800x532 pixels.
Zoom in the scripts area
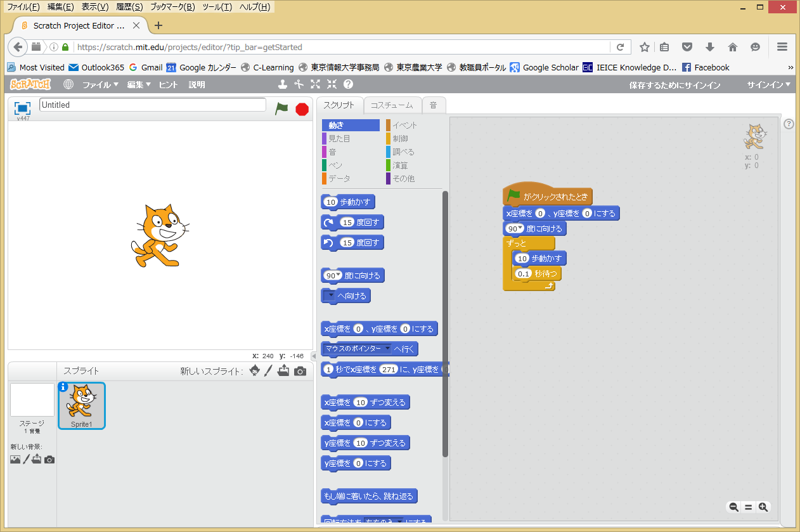click(763, 507)
